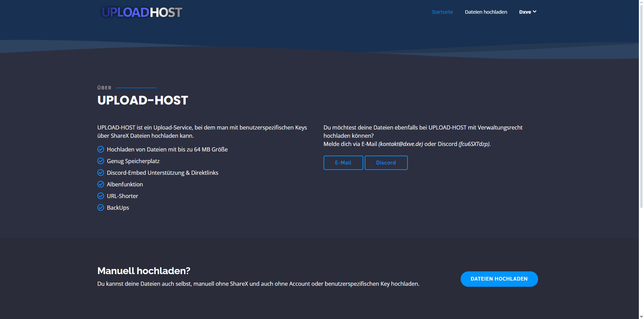Image resolution: width=644 pixels, height=319 pixels.
Task: Click the blue DATEIEN HOCHLADEN button
Action: (x=499, y=279)
